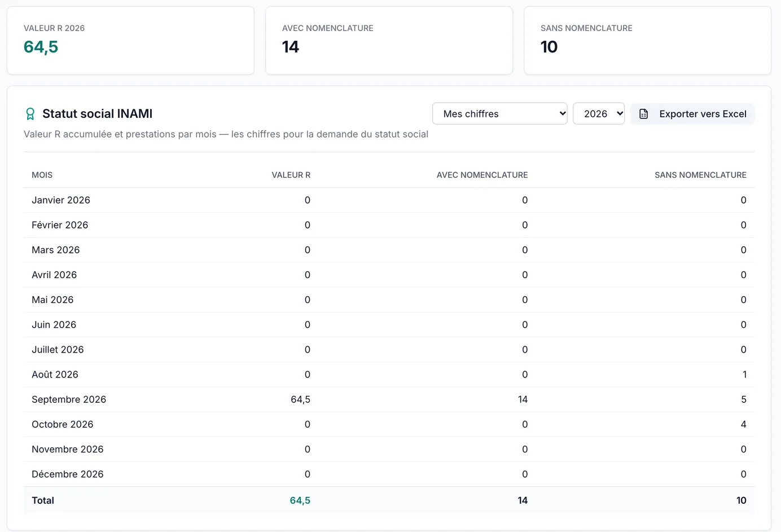
Task: Click the Statut social INAMI ribbon icon
Action: [30, 114]
